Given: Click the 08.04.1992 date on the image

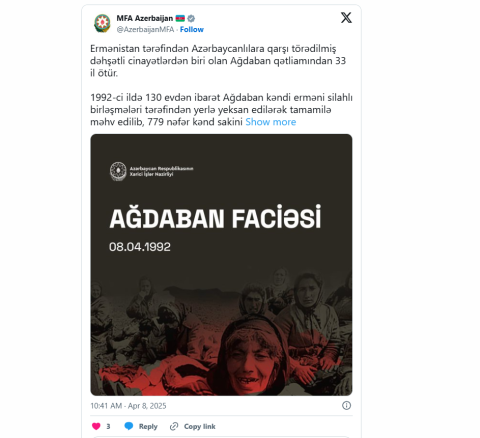Looking at the screenshot, I should click(x=140, y=247).
